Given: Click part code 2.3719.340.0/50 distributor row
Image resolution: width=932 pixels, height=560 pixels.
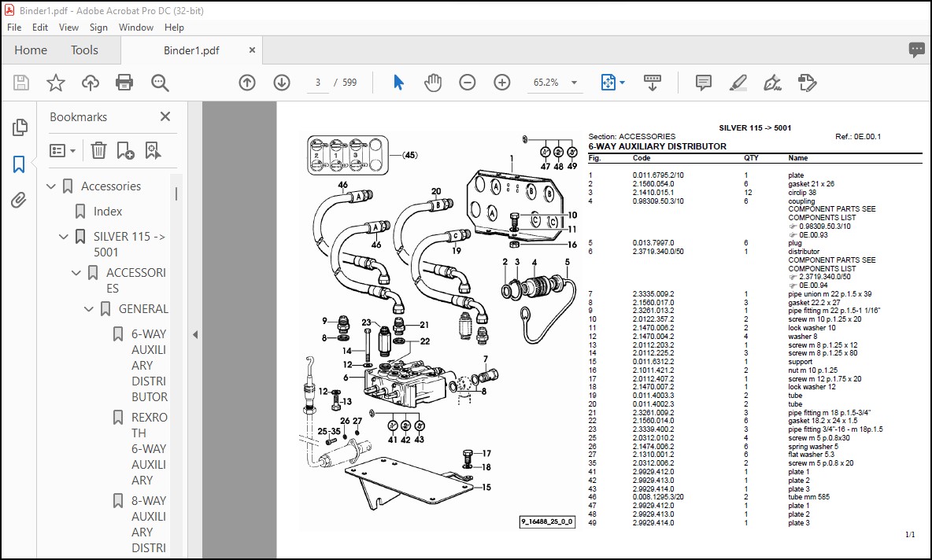Looking at the screenshot, I should point(658,252).
